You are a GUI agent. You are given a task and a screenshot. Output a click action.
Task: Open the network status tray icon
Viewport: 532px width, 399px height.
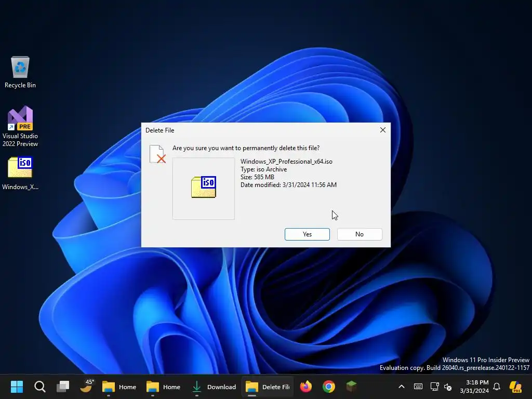[x=434, y=387]
